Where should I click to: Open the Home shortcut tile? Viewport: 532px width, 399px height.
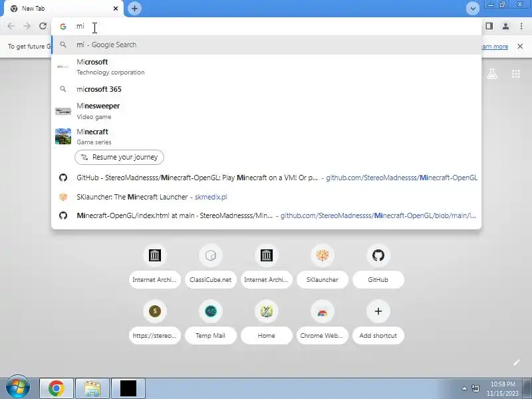(x=267, y=322)
